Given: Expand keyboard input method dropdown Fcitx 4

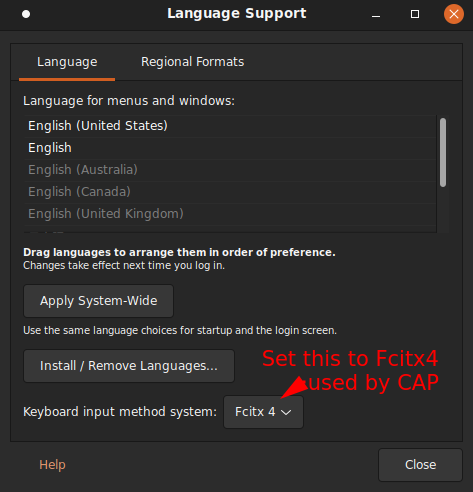Looking at the screenshot, I should 263,412.
